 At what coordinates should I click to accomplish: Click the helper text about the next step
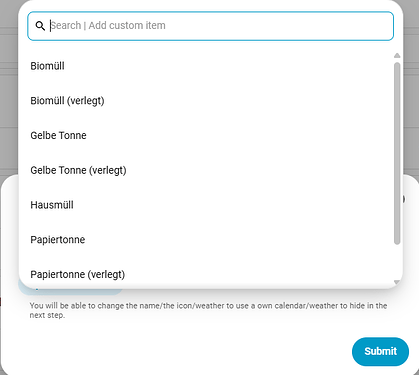pos(208,310)
